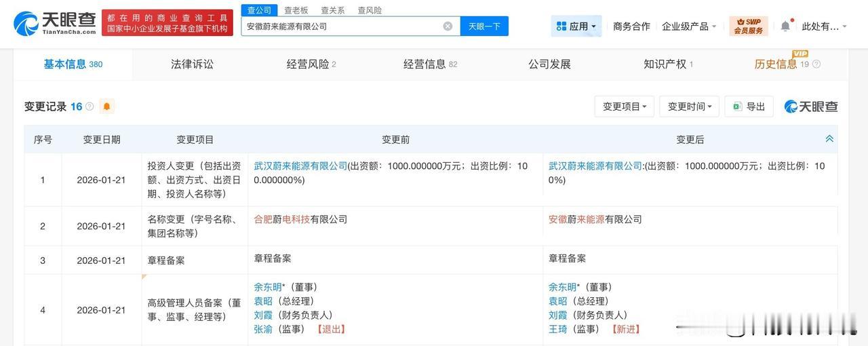
Task: Click 章程备案 in the 变更项目 column
Action: 166,261
